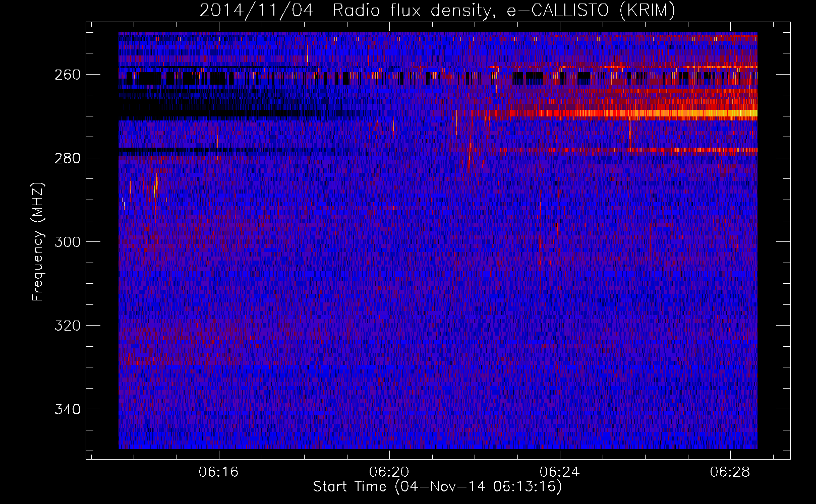The image size is (816, 504).
Task: Click the 340 frequency tick label
Action: point(68,409)
